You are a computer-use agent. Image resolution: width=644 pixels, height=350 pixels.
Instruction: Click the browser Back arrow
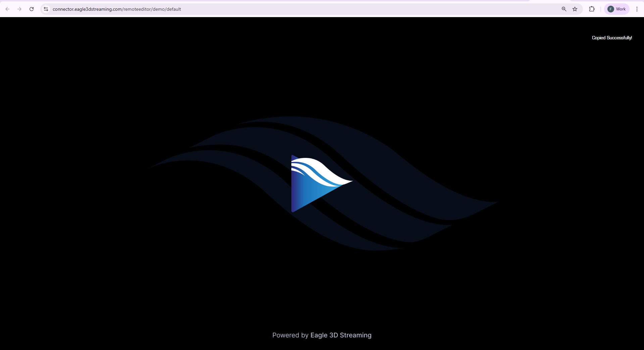pyautogui.click(x=7, y=9)
